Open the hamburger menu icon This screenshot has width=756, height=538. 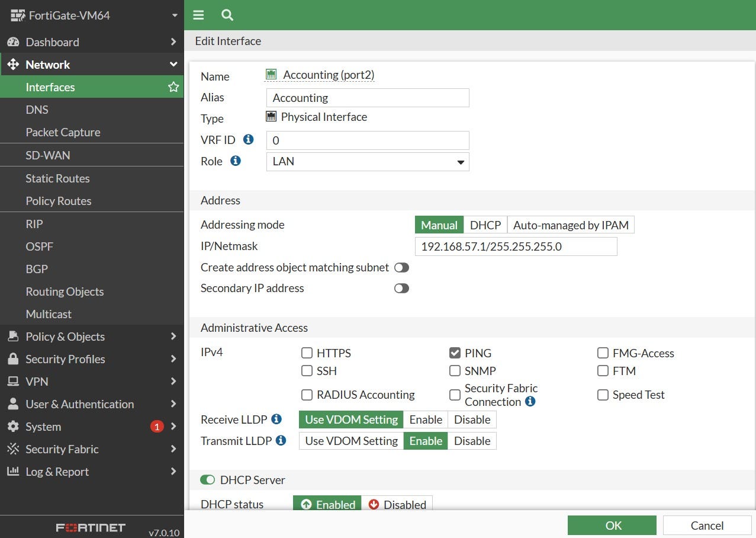(198, 15)
